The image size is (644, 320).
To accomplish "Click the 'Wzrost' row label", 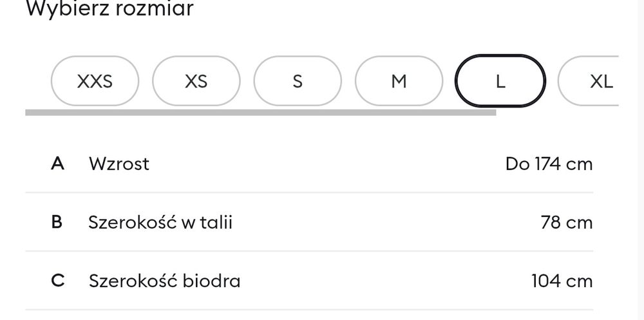I will click(119, 164).
